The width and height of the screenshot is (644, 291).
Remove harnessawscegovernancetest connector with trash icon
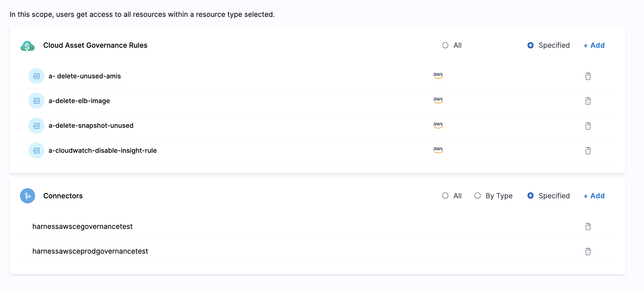(x=588, y=226)
